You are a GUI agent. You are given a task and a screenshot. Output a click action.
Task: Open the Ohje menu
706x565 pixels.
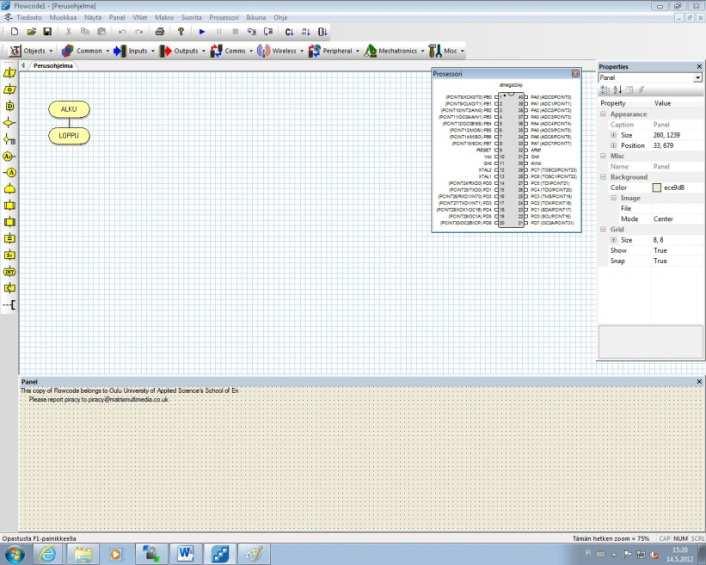click(280, 18)
